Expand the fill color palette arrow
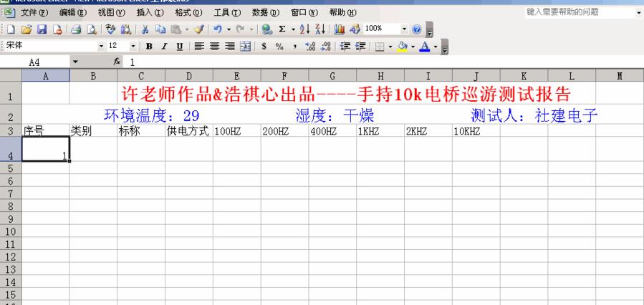This screenshot has width=644, height=305. 413,47
